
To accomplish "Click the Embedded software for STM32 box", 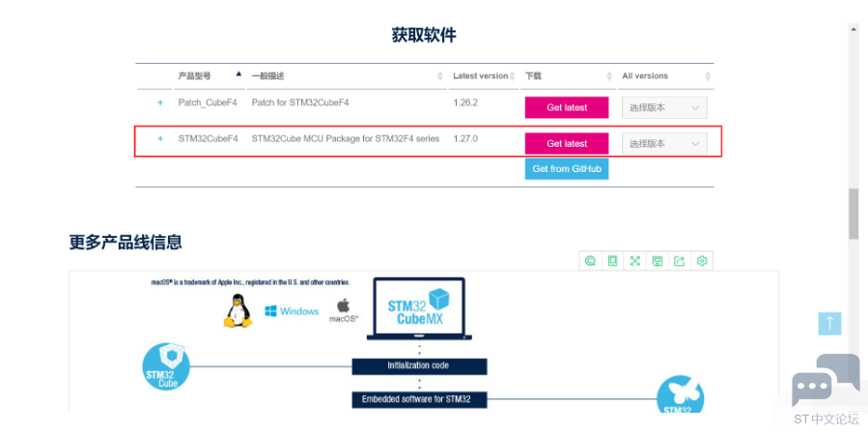I will coord(419,399).
